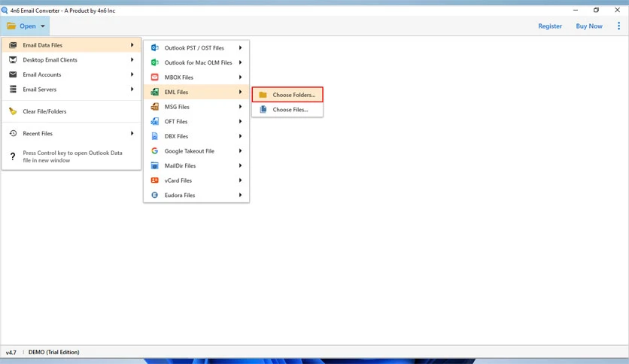629x364 pixels.
Task: Click the Desktop Email Clients monitor icon
Action: pos(13,59)
